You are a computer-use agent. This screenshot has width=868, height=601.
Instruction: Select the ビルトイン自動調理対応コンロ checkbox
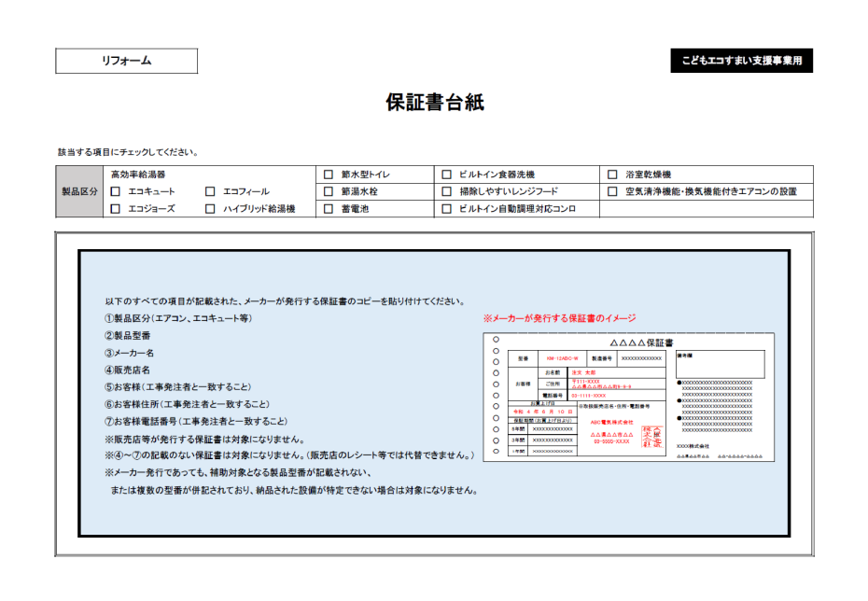447,209
